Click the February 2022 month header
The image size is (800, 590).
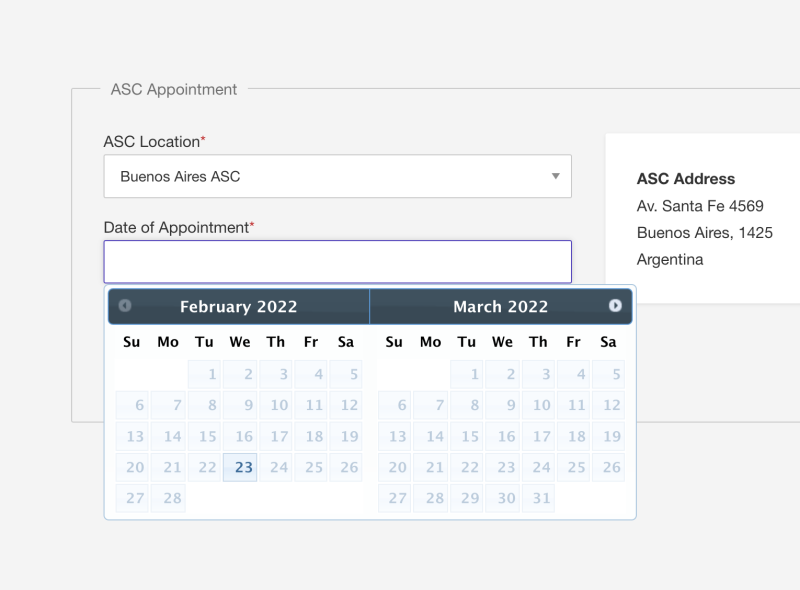238,306
